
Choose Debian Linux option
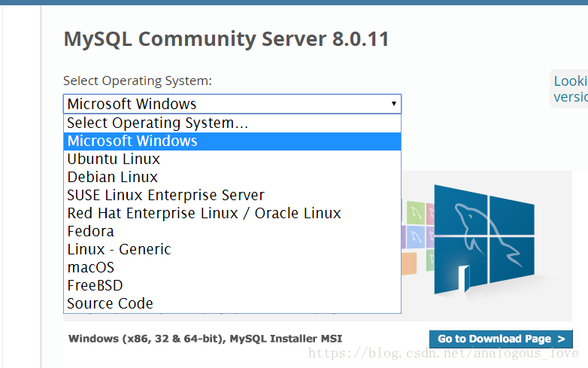tap(112, 177)
